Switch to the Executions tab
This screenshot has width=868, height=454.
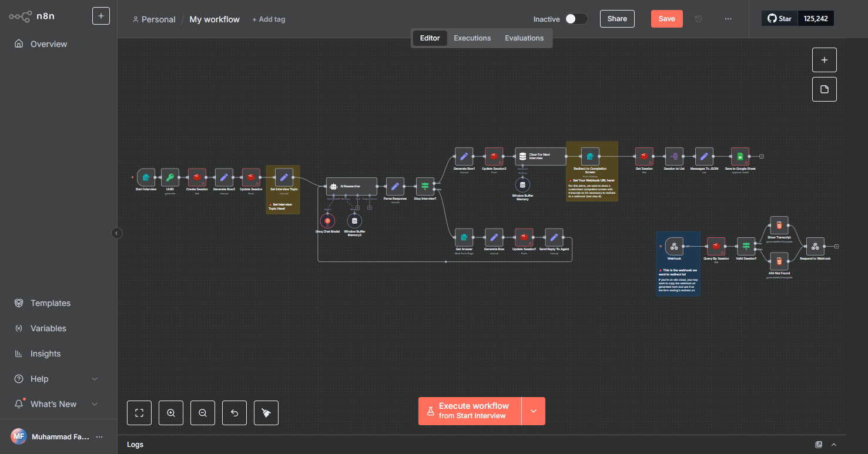pyautogui.click(x=472, y=38)
